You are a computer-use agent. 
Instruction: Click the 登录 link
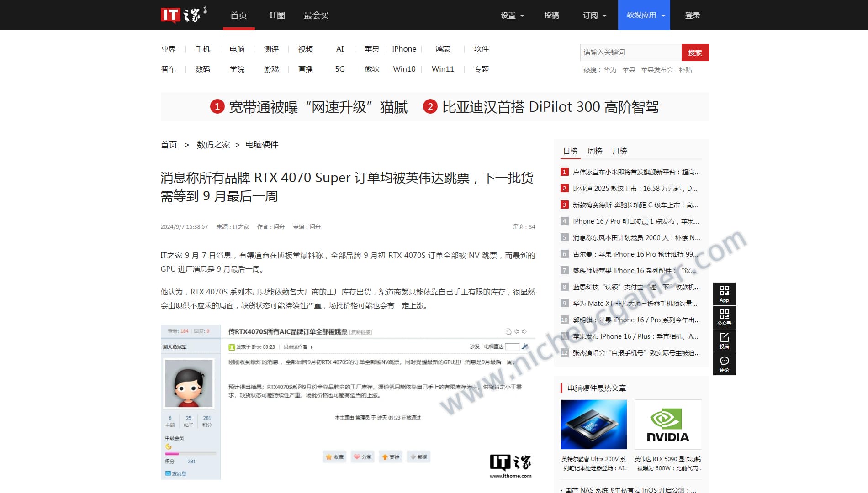pyautogui.click(x=693, y=15)
